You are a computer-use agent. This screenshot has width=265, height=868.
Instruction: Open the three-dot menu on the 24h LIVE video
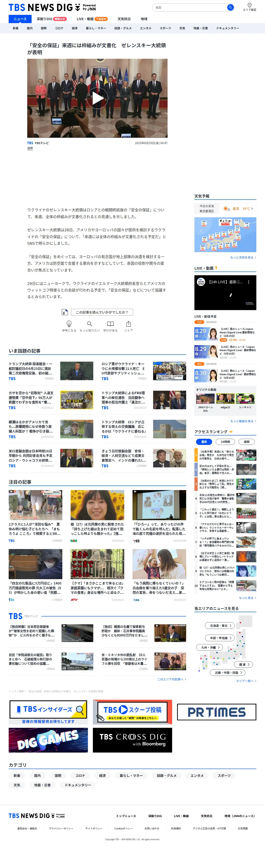tap(249, 282)
